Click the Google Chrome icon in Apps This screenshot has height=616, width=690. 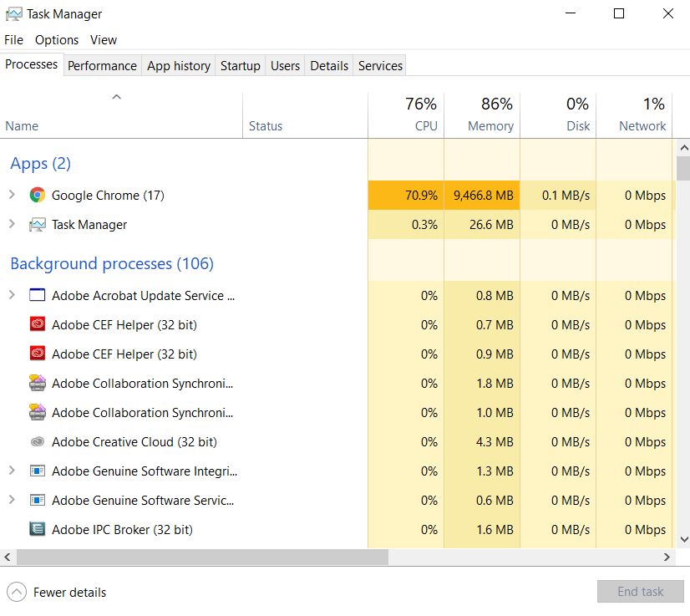pos(37,196)
